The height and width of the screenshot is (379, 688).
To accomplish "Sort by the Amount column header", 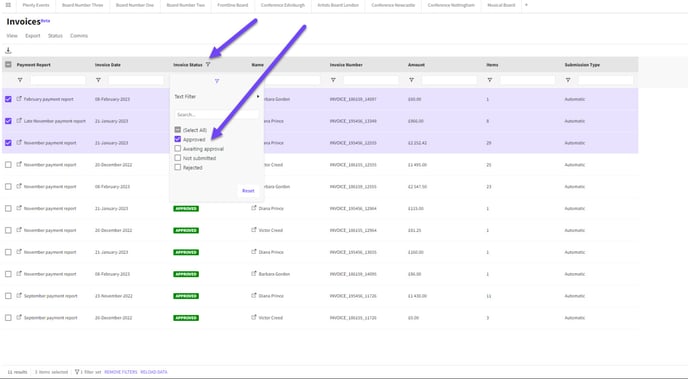I will click(416, 64).
